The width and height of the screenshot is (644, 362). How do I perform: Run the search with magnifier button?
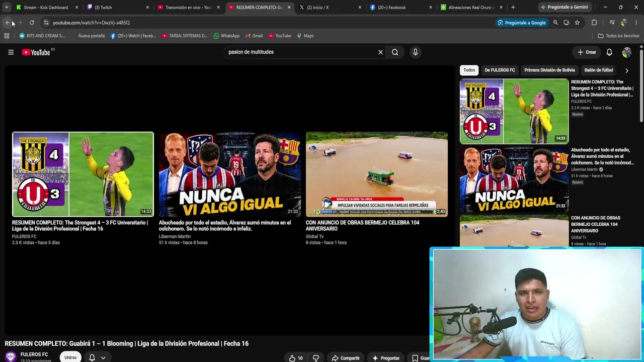(395, 52)
